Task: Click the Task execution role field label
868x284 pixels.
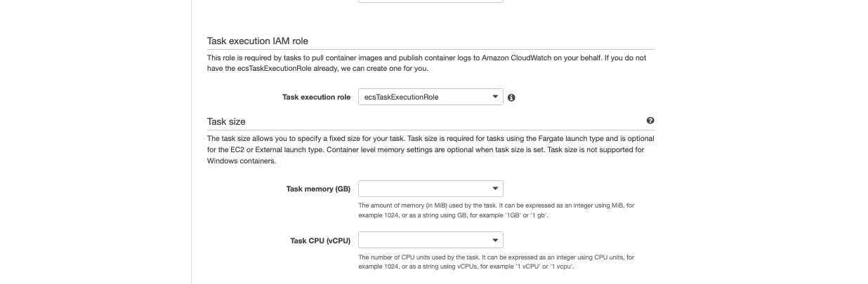Action: (316, 97)
